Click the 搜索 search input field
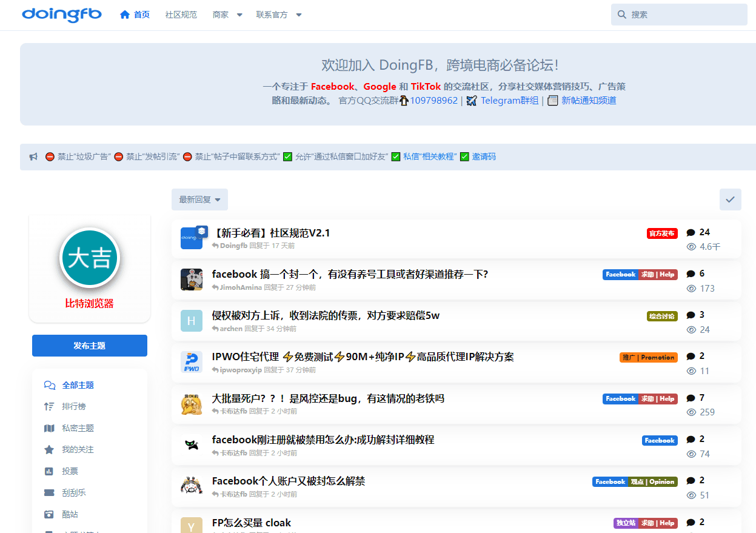756x533 pixels. (x=679, y=15)
